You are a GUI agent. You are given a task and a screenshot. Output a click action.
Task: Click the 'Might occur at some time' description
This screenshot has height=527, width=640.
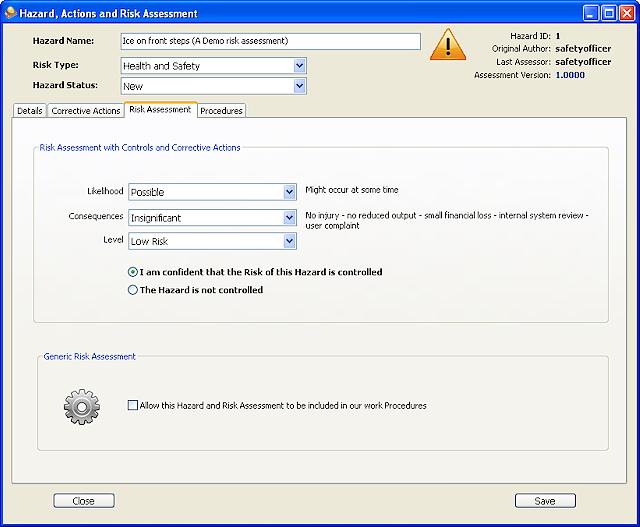pyautogui.click(x=352, y=190)
